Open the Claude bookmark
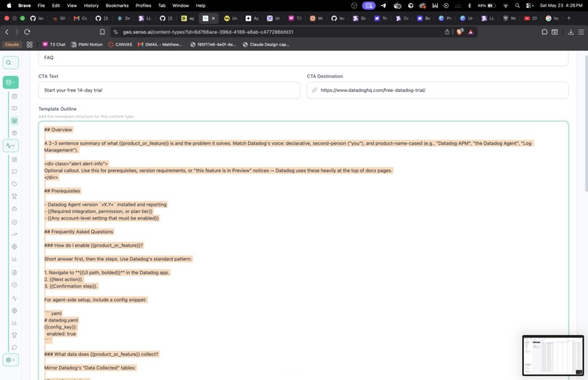The image size is (588, 380). pos(12,44)
